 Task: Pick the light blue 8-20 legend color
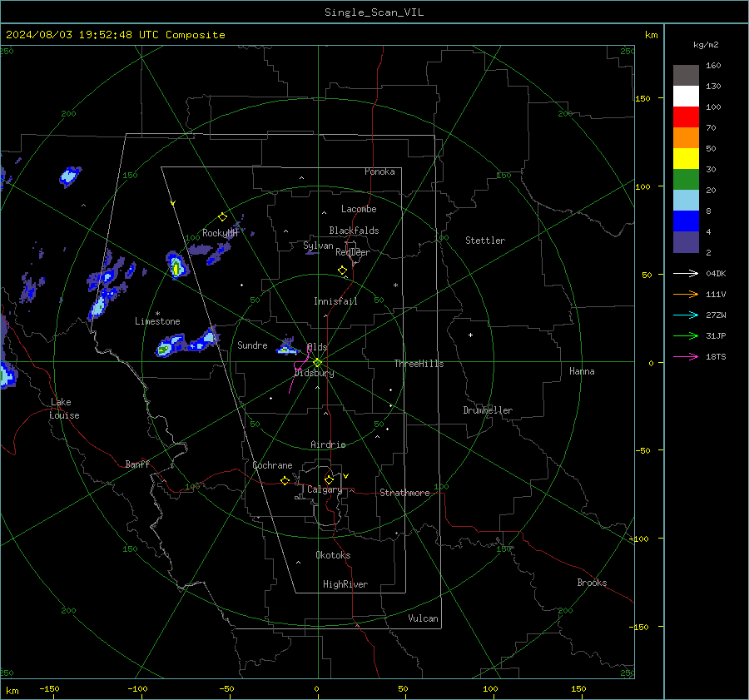686,201
